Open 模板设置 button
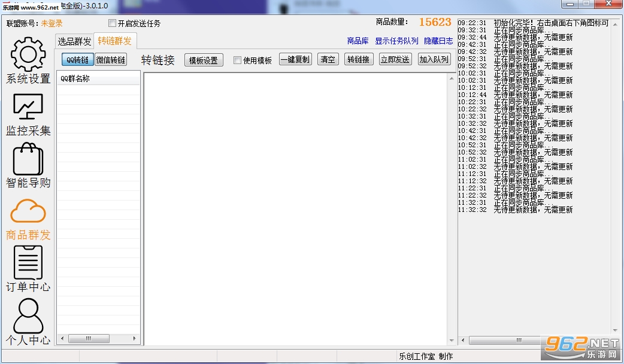This screenshot has width=624, height=364. click(x=204, y=60)
